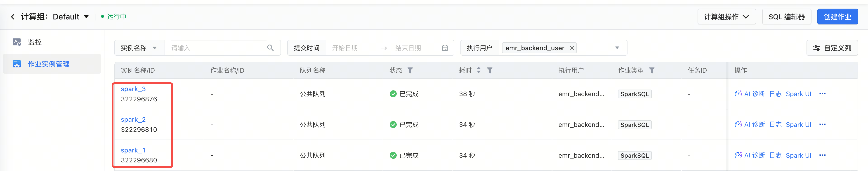
Task: Go to 监控 in the sidebar
Action: (35, 42)
